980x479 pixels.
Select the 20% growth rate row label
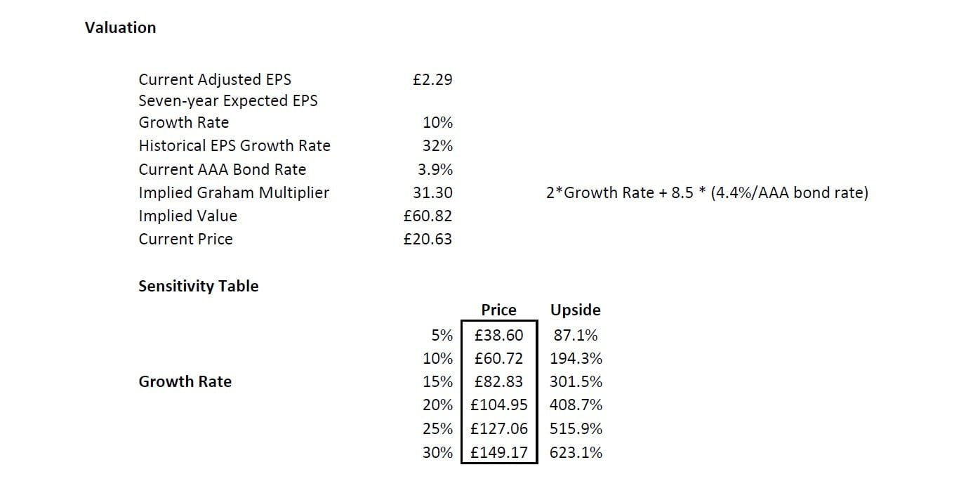(x=437, y=405)
